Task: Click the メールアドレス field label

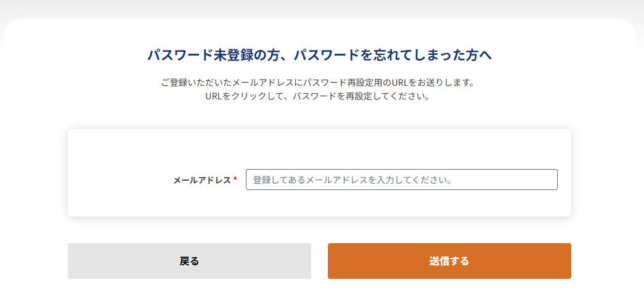Action: click(x=202, y=180)
